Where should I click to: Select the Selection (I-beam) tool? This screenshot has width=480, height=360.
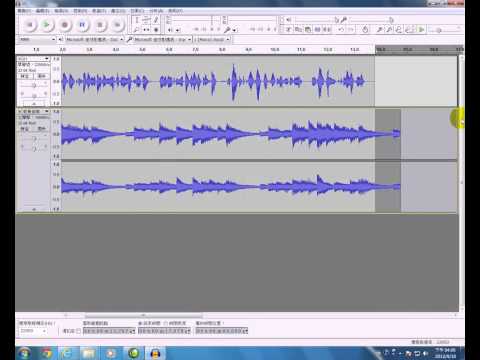coord(137,20)
